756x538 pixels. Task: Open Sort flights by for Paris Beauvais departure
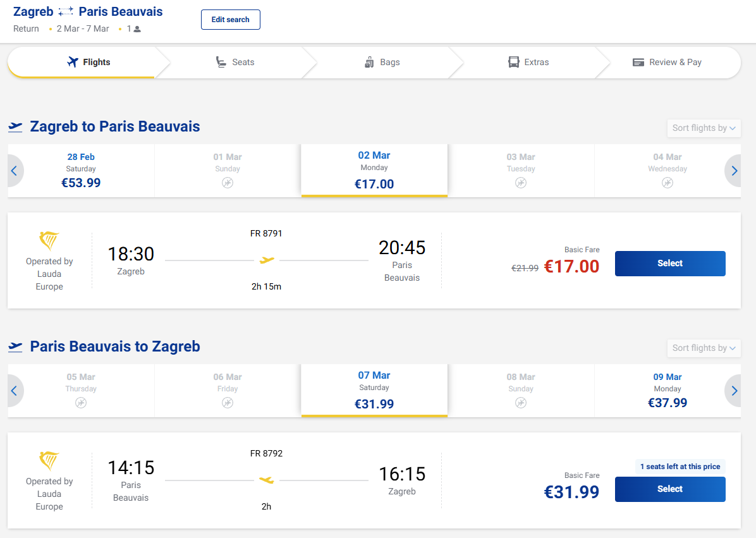point(704,348)
